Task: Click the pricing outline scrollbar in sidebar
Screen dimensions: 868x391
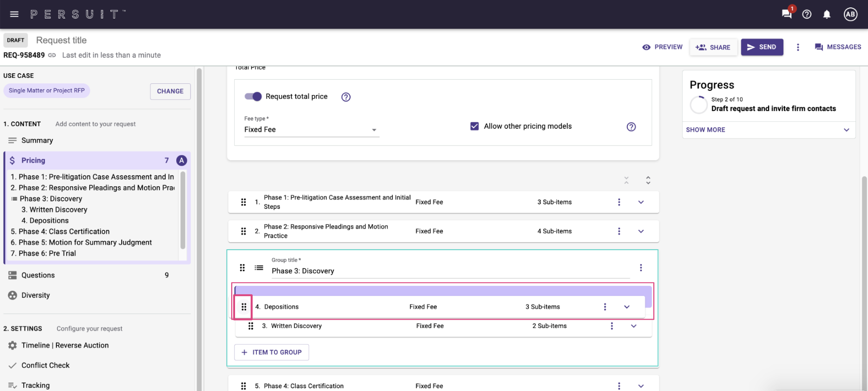Action: (x=183, y=210)
